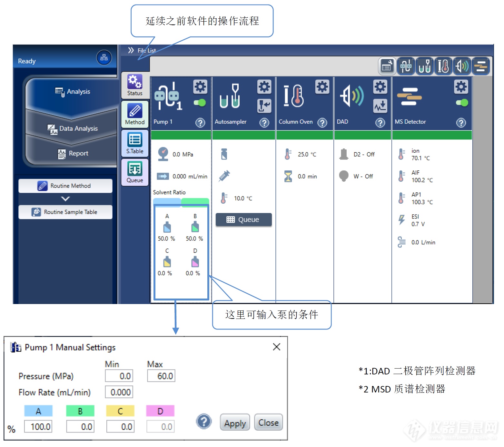Open Autosampler help
Image resolution: width=504 pixels, height=447 pixels.
point(264,123)
